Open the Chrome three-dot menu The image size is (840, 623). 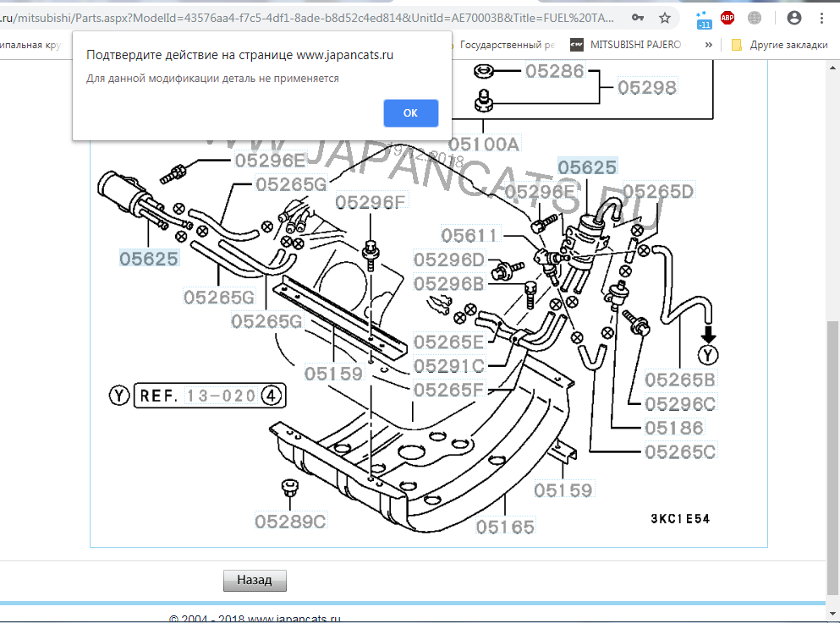pos(821,18)
